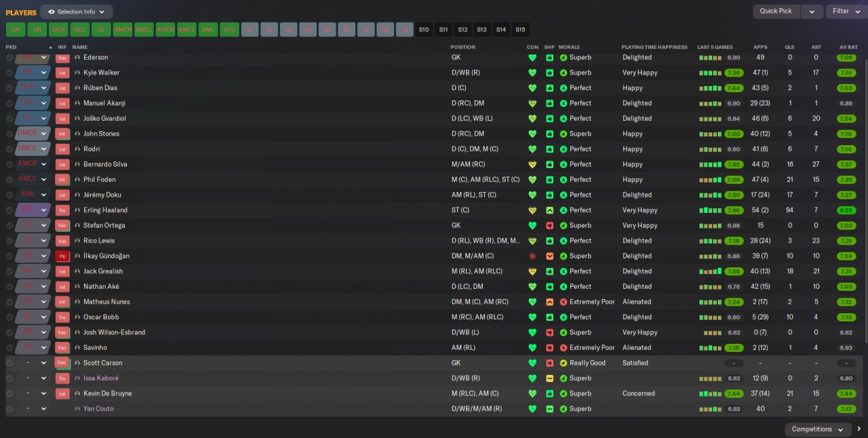The image size is (868, 438).
Task: Click player profile icon next to Yan Couto
Action: 77,409
